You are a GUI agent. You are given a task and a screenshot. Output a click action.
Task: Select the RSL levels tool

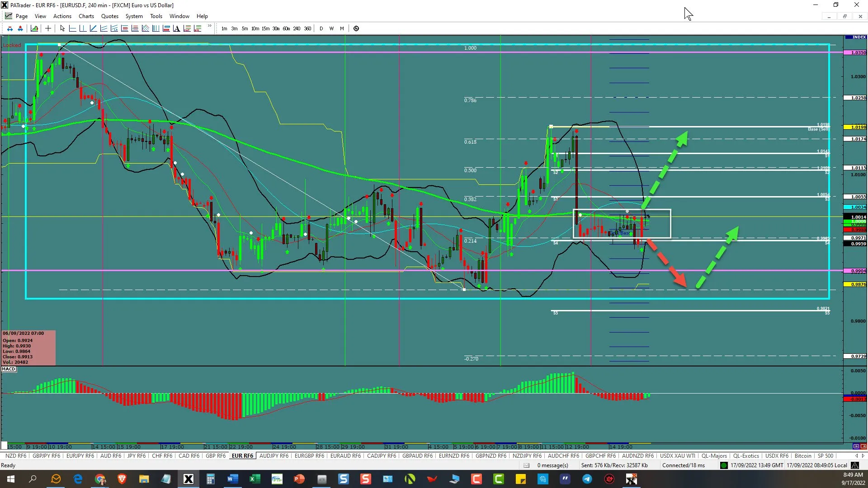197,28
